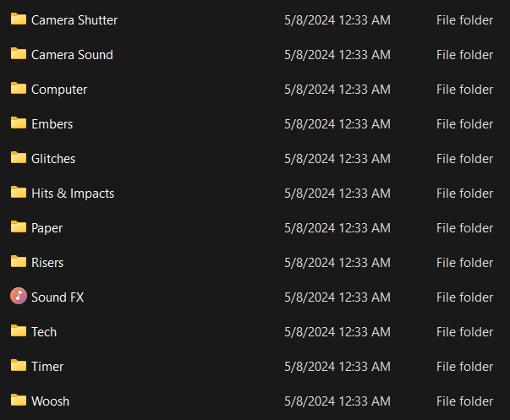Click the date modified for Timer
The width and height of the screenshot is (510, 420).
(x=337, y=367)
